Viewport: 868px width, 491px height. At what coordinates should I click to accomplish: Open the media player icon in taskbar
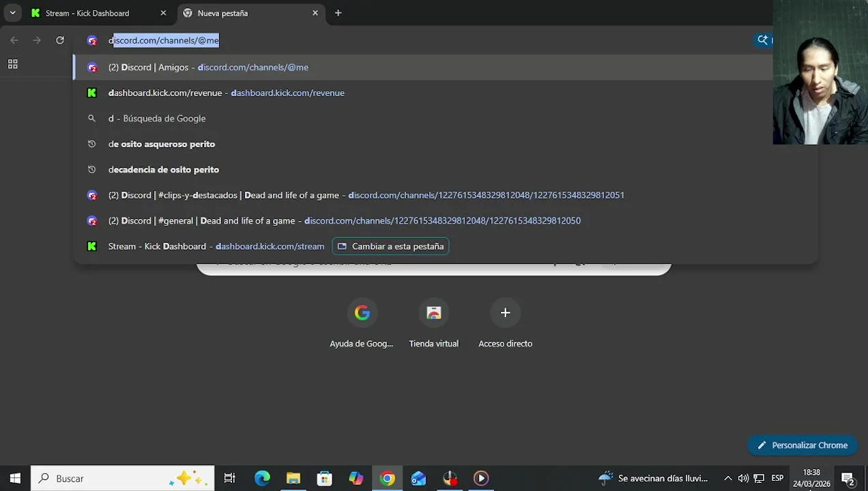(481, 478)
